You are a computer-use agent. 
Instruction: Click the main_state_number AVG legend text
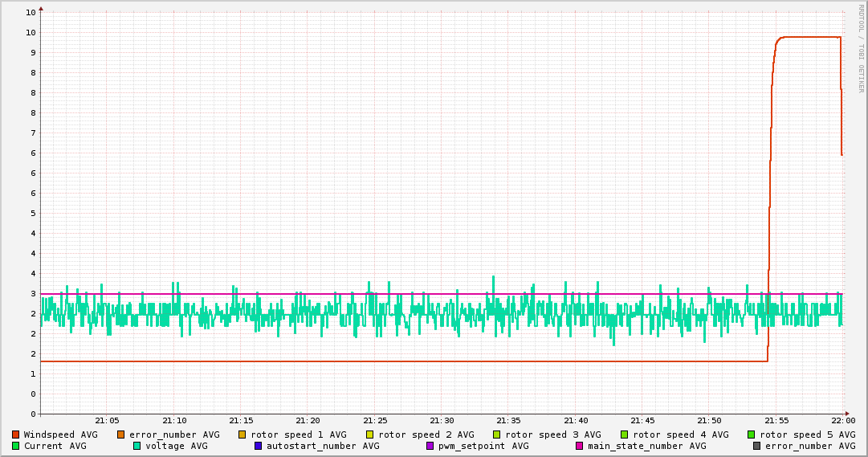click(646, 446)
